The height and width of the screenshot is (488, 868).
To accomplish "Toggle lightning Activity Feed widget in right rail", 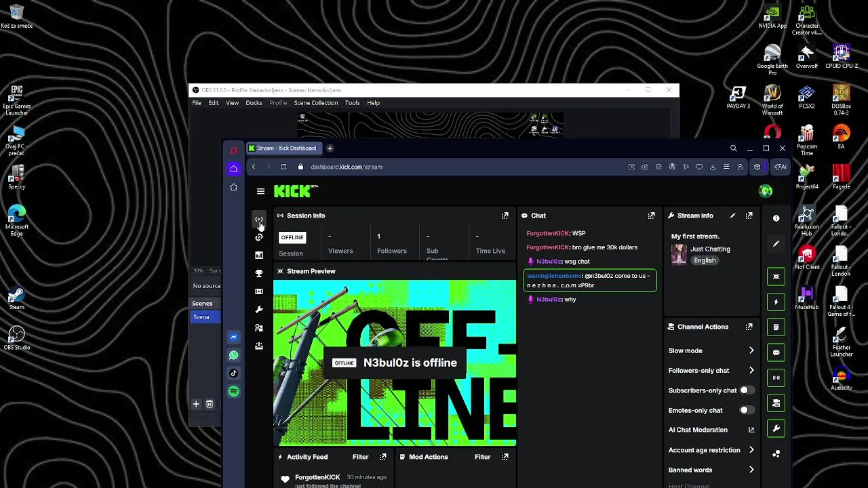I will tap(776, 302).
